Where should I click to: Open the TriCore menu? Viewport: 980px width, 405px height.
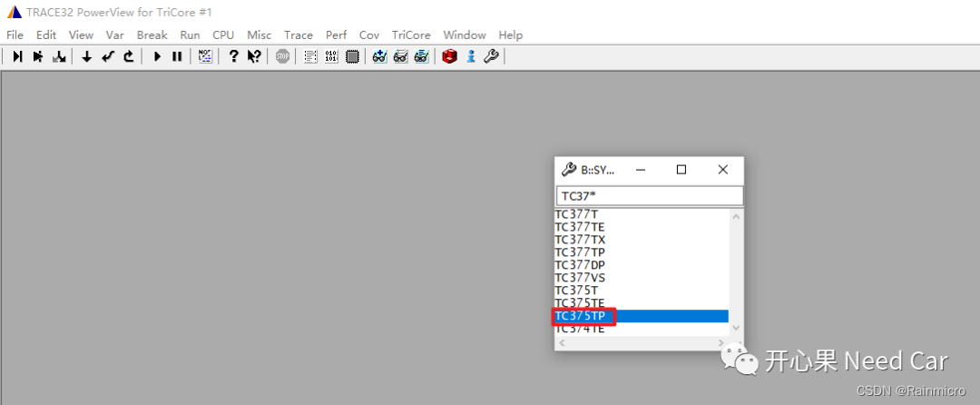[411, 35]
